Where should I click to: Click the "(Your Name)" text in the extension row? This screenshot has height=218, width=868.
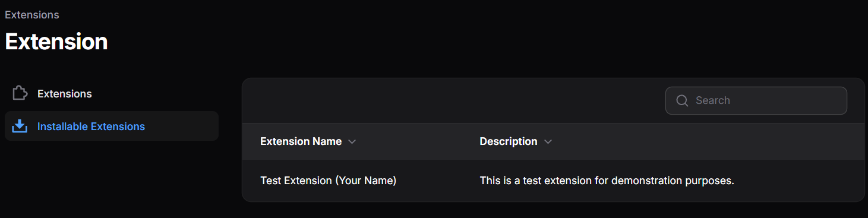365,181
